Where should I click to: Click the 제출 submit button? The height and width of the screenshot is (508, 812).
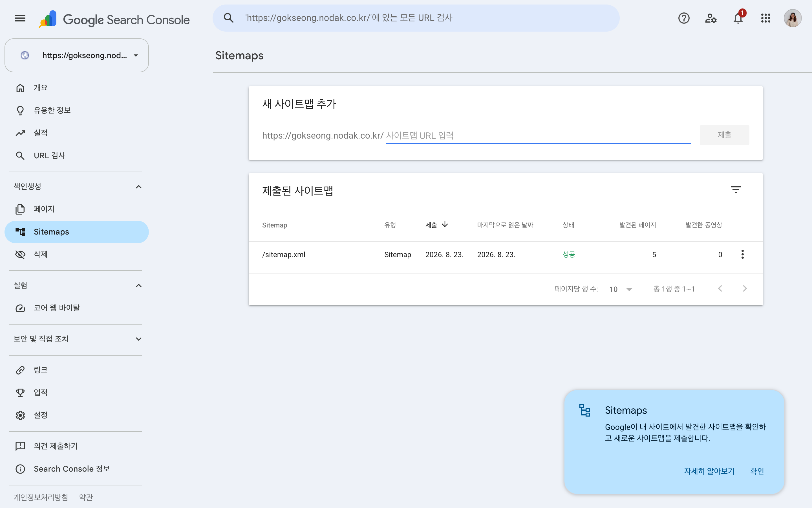(724, 135)
